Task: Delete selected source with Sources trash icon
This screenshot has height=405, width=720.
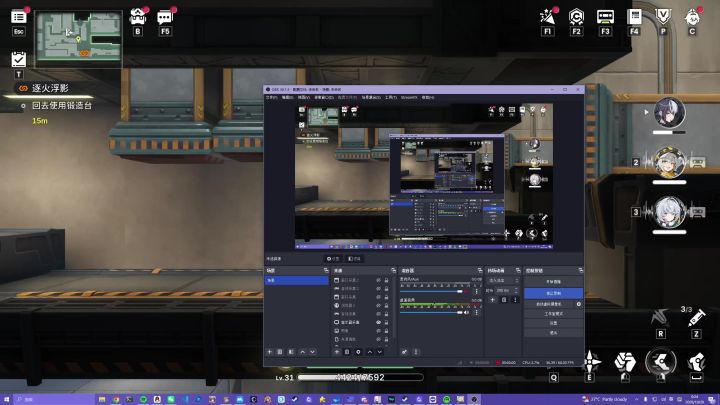Action: click(x=347, y=352)
